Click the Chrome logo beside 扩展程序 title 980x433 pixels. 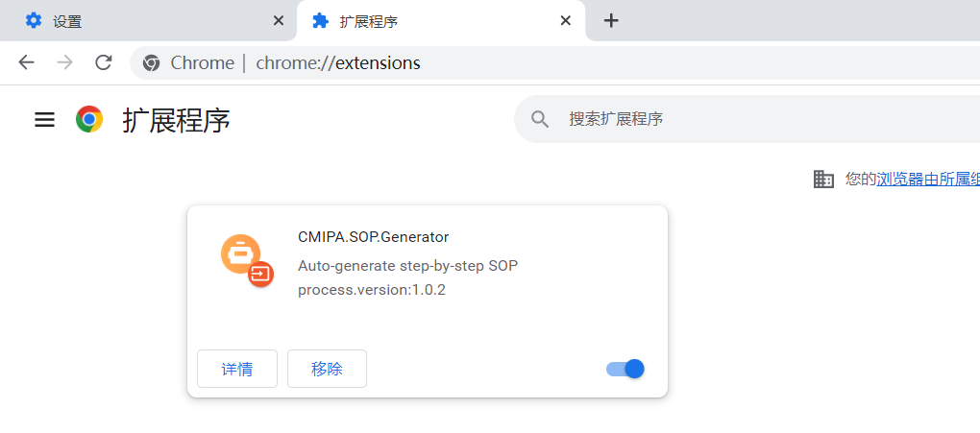tap(89, 120)
